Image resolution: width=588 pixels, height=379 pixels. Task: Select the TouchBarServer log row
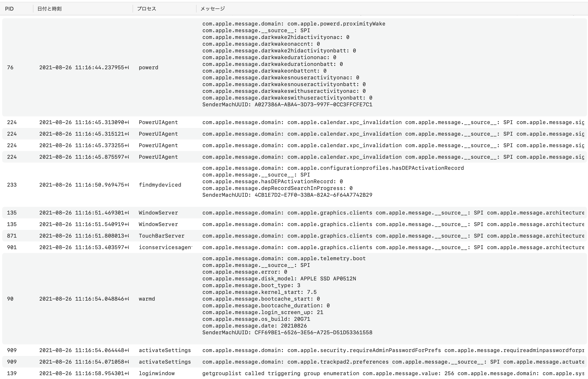(161, 236)
